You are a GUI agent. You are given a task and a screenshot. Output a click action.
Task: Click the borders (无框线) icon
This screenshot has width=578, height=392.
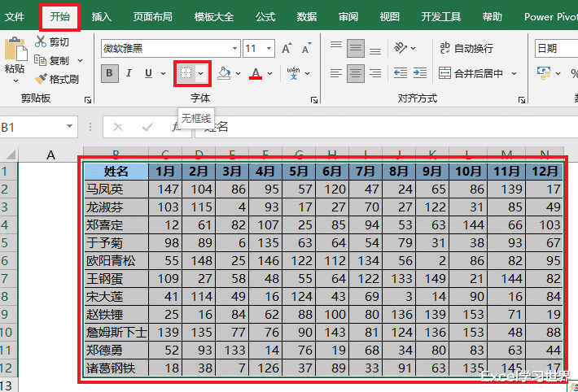tap(186, 73)
